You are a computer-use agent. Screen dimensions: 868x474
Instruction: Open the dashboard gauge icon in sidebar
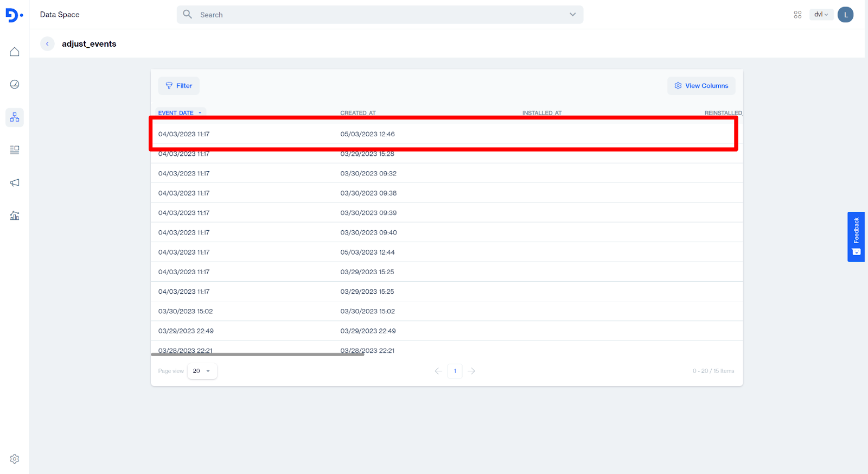(15, 84)
